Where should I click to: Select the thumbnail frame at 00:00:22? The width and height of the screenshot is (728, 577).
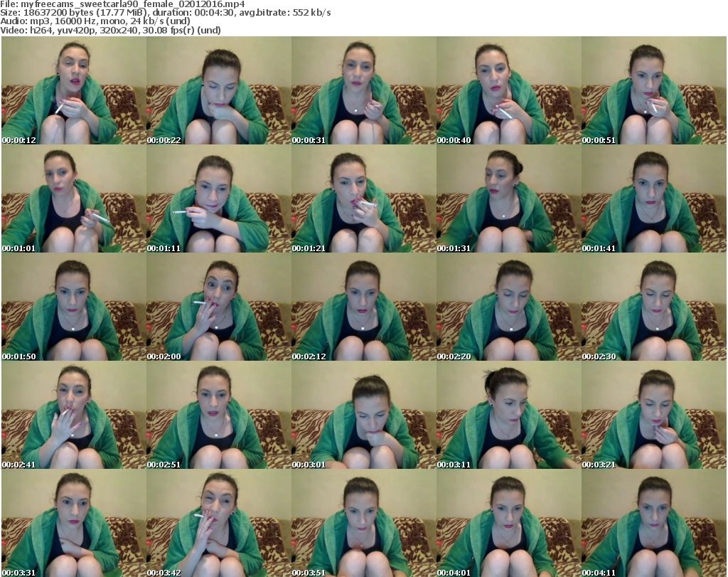tap(219, 90)
